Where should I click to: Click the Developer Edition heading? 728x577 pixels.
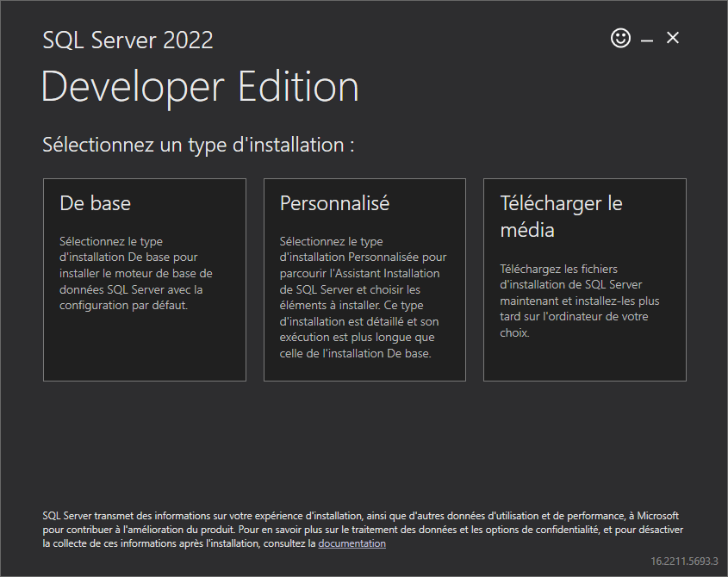pyautogui.click(x=200, y=87)
